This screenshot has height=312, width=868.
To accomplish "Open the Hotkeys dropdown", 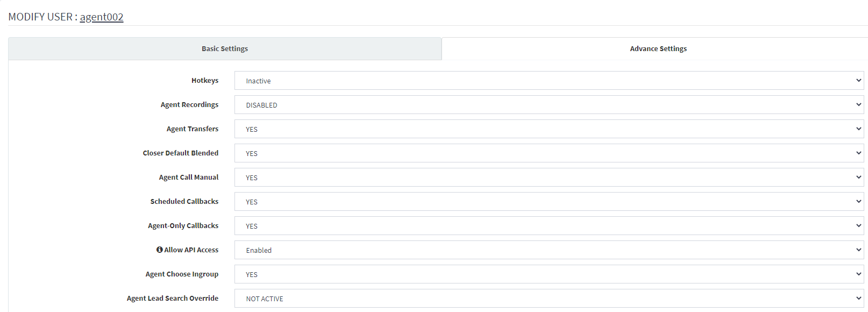I will coord(549,81).
